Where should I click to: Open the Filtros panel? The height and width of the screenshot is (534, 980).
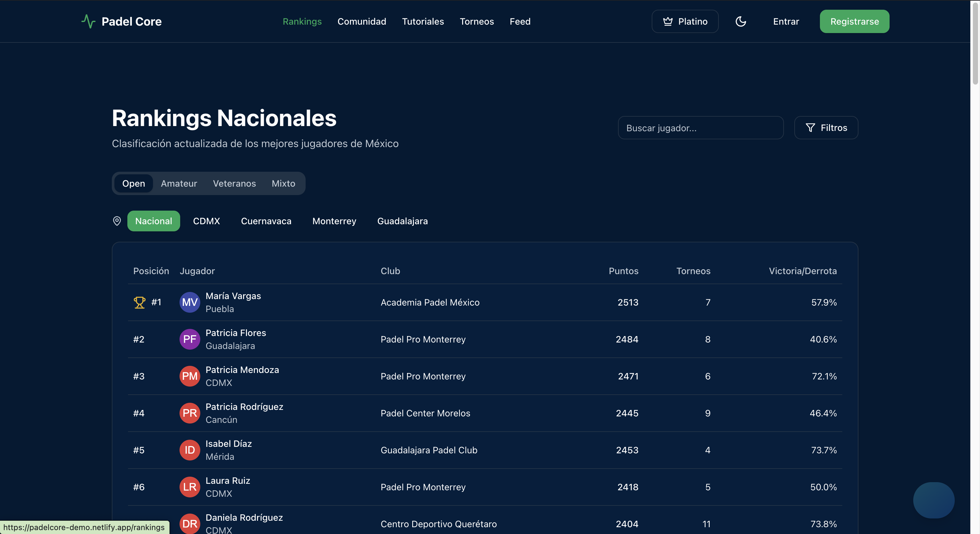point(826,127)
